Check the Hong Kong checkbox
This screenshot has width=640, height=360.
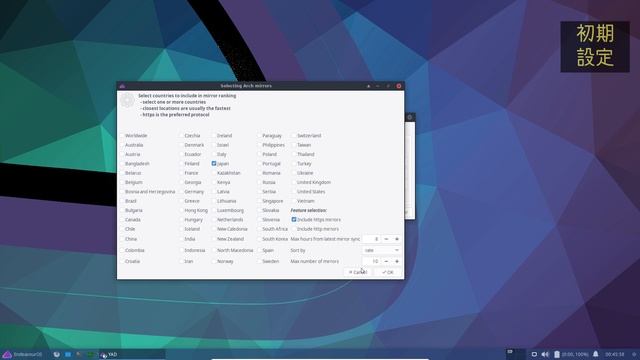pos(181,210)
